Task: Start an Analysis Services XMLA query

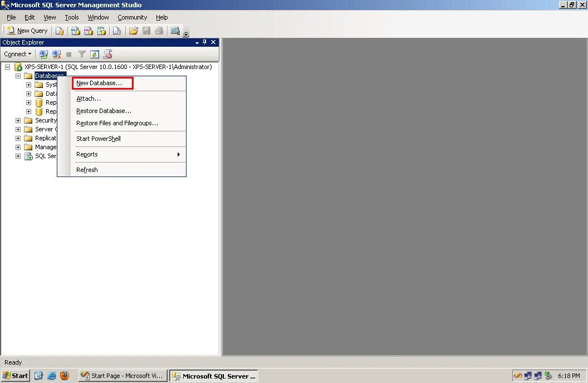Action: [x=101, y=31]
